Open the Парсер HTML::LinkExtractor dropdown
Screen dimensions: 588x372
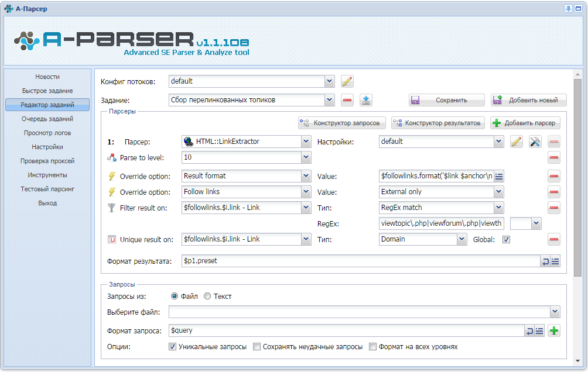(306, 141)
